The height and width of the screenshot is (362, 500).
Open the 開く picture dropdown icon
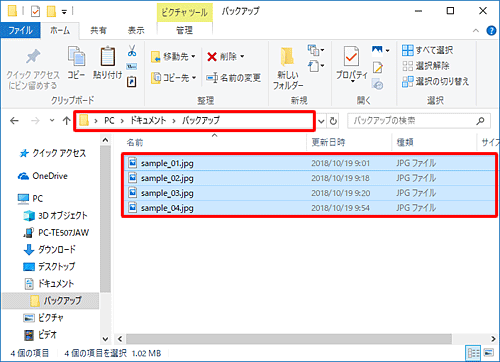tap(380, 50)
